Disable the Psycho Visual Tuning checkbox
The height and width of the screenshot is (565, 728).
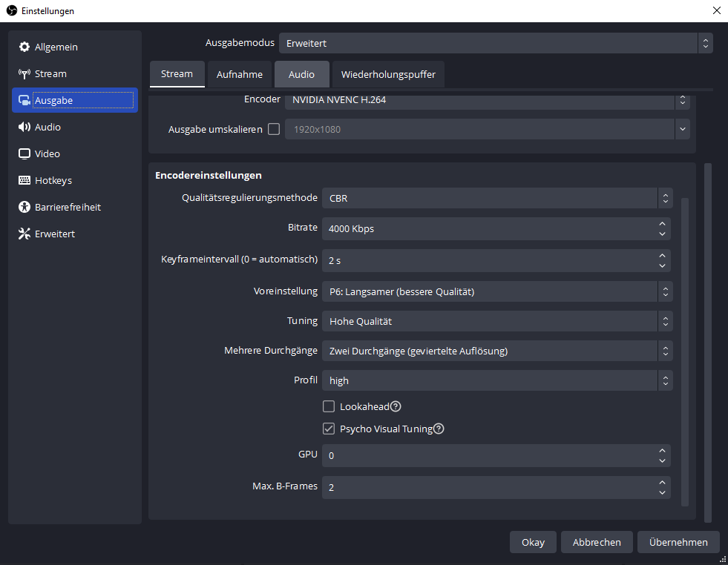pos(329,429)
